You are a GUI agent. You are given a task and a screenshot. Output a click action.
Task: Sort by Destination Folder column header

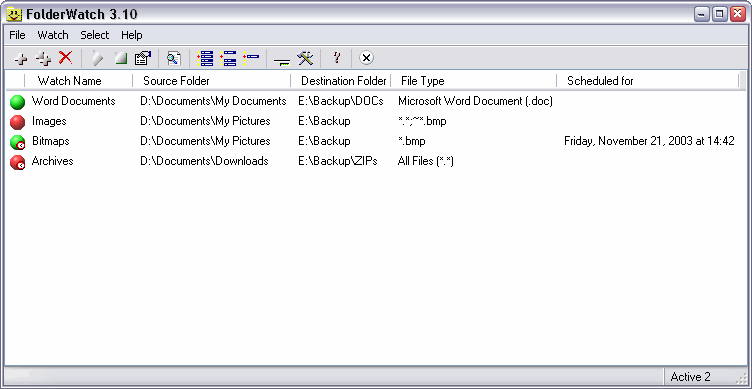341,81
